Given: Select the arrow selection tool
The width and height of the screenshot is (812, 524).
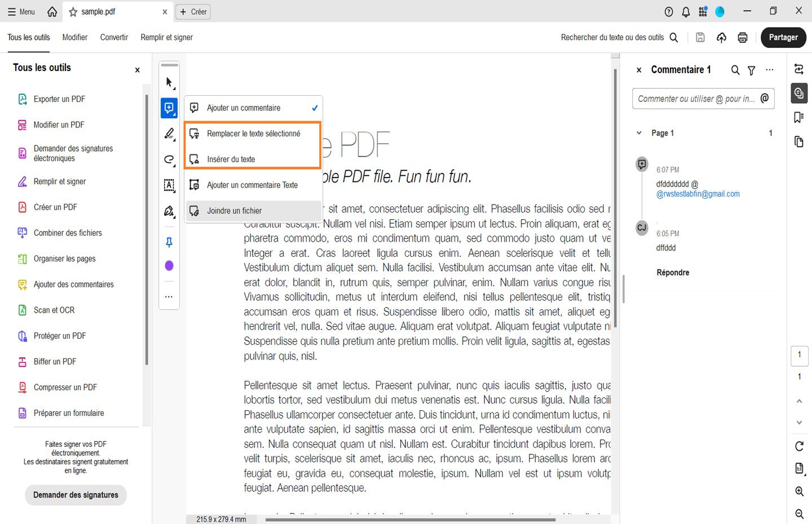Looking at the screenshot, I should [169, 83].
